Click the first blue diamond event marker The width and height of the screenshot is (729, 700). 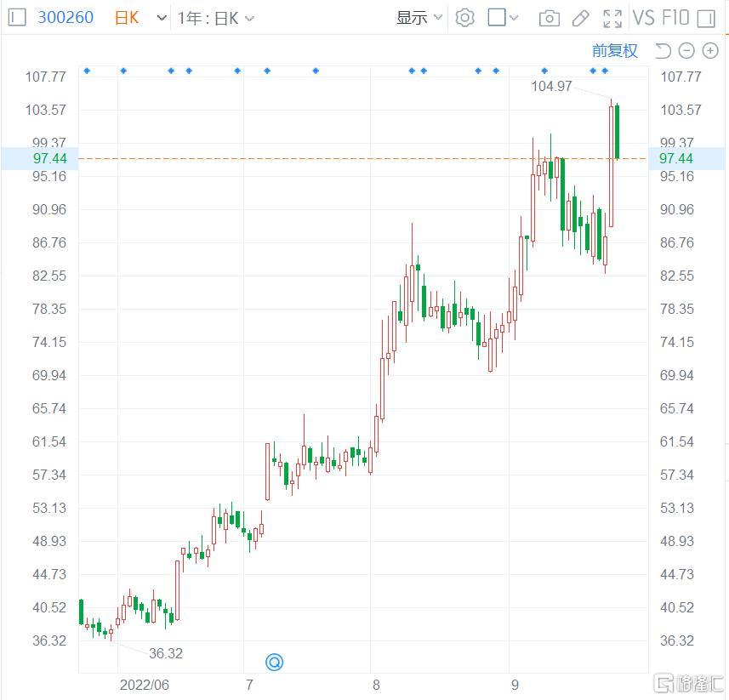click(x=87, y=71)
